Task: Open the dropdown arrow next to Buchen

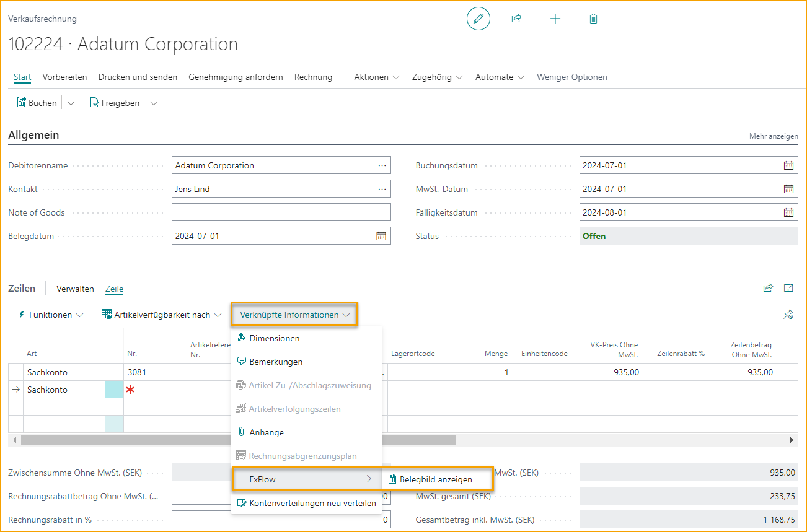Action: 71,103
